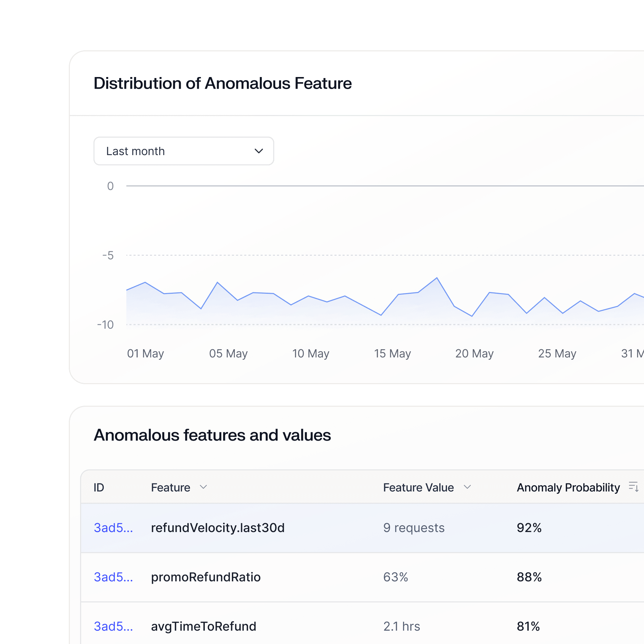Click the Feature Value column header label

pyautogui.click(x=418, y=487)
